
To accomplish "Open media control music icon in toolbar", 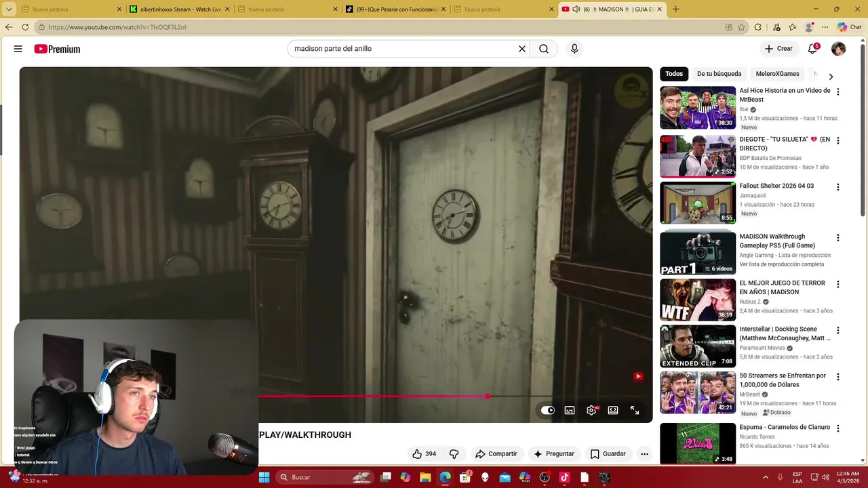I will click(775, 27).
